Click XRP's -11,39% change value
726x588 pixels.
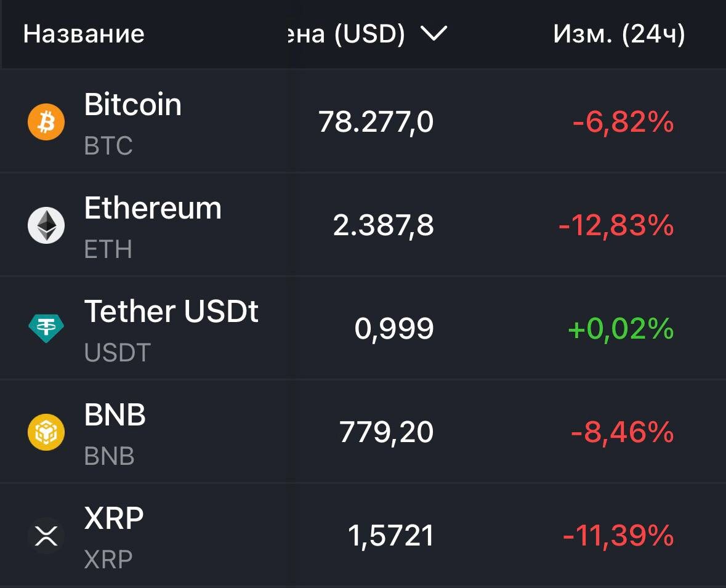tap(618, 536)
